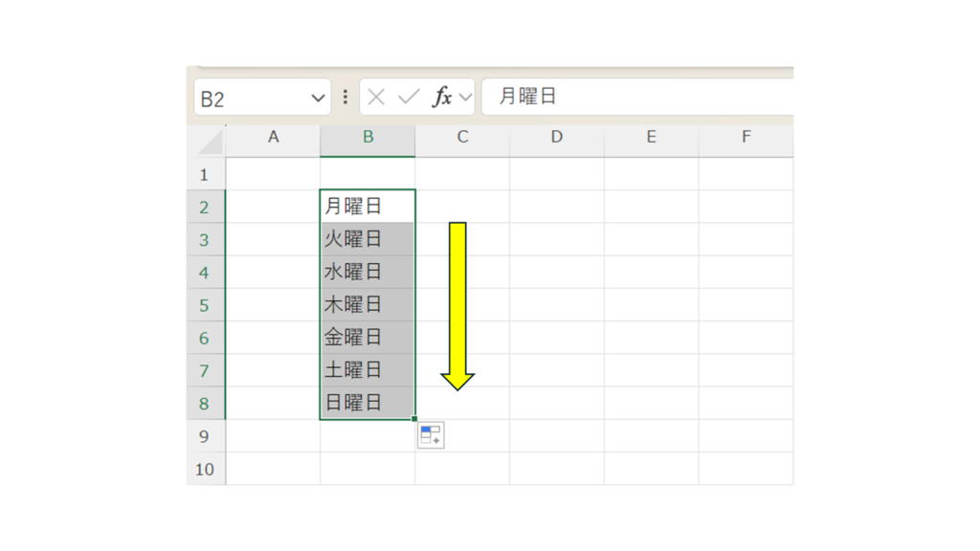980x551 pixels.
Task: Click the Insert Function fx icon
Action: pos(441,98)
